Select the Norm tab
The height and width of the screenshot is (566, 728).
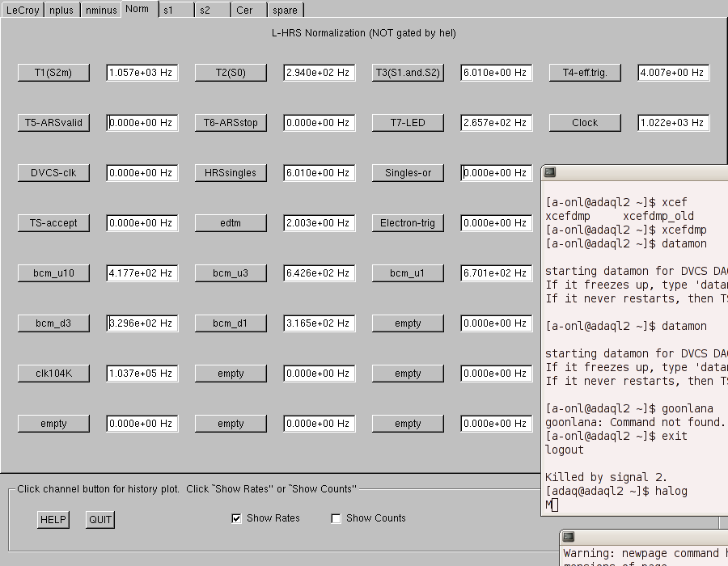(139, 9)
